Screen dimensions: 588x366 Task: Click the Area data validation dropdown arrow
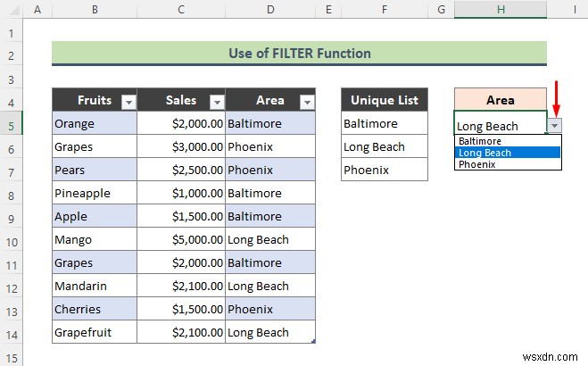pos(555,126)
